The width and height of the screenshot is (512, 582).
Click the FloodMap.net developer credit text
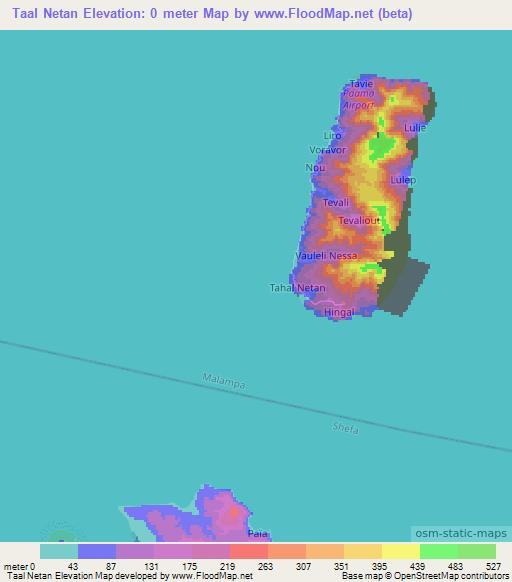click(130, 576)
